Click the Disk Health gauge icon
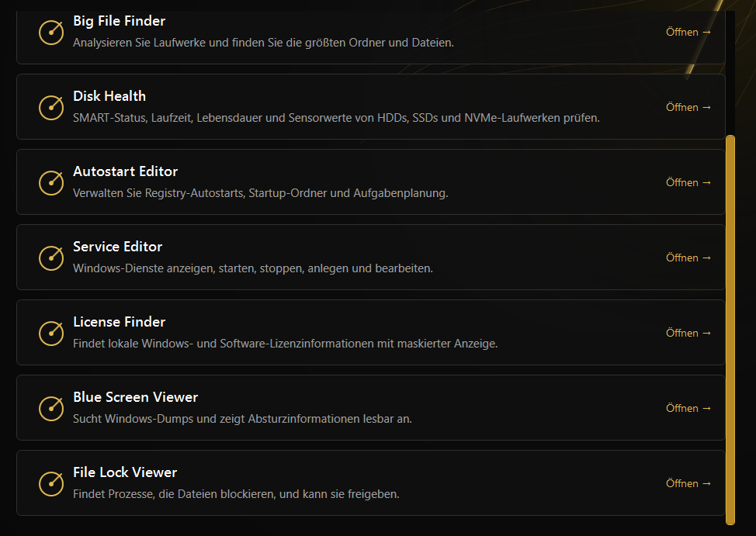The width and height of the screenshot is (756, 536). (51, 108)
